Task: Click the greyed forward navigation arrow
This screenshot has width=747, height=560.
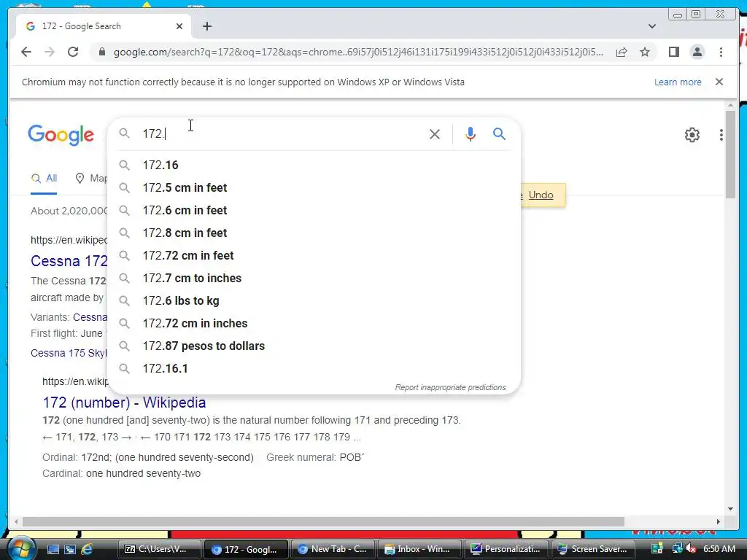Action: pyautogui.click(x=50, y=52)
